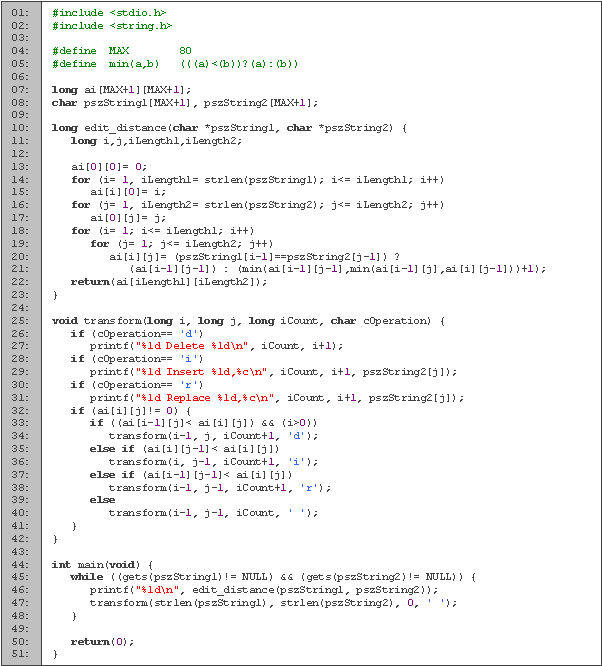602x666 pixels.
Task: Click the 'long edit_distance(' function header
Action: pyautogui.click(x=229, y=128)
